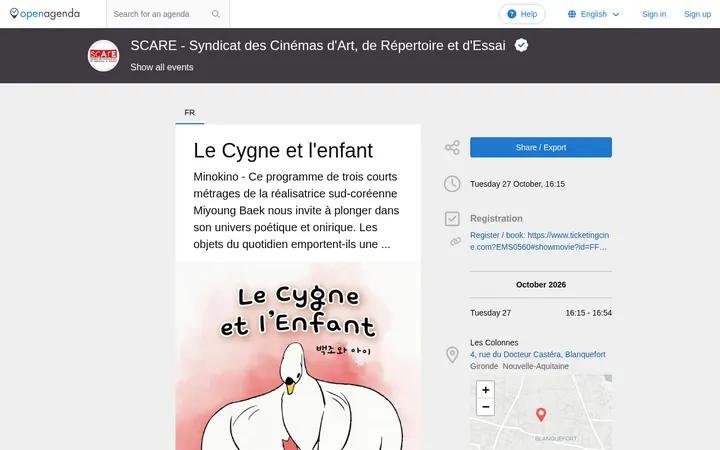Click the SCARE round logo avatar
Screen dimensions: 720x450
pyautogui.click(x=103, y=56)
